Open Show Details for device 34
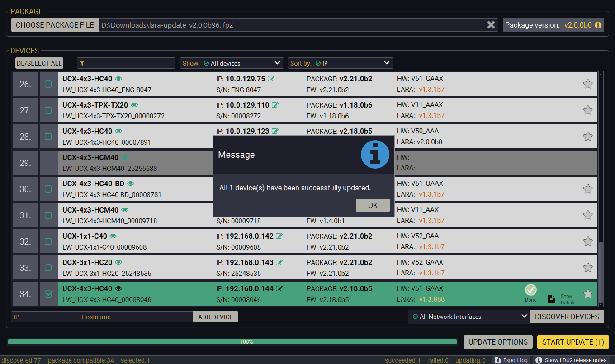This screenshot has height=364, width=615. [x=562, y=299]
